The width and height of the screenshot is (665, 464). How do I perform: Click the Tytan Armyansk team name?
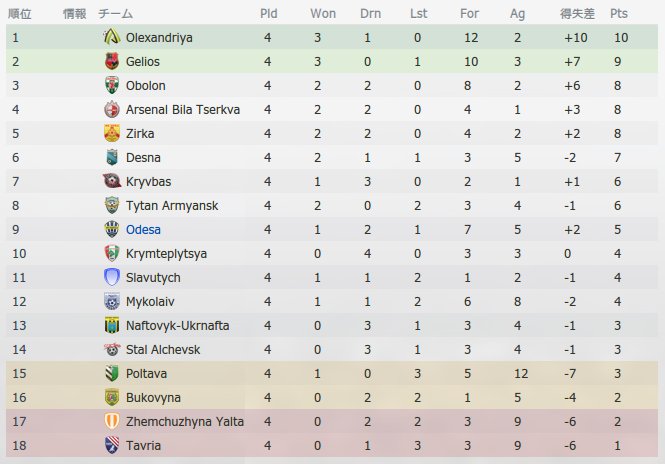(172, 206)
